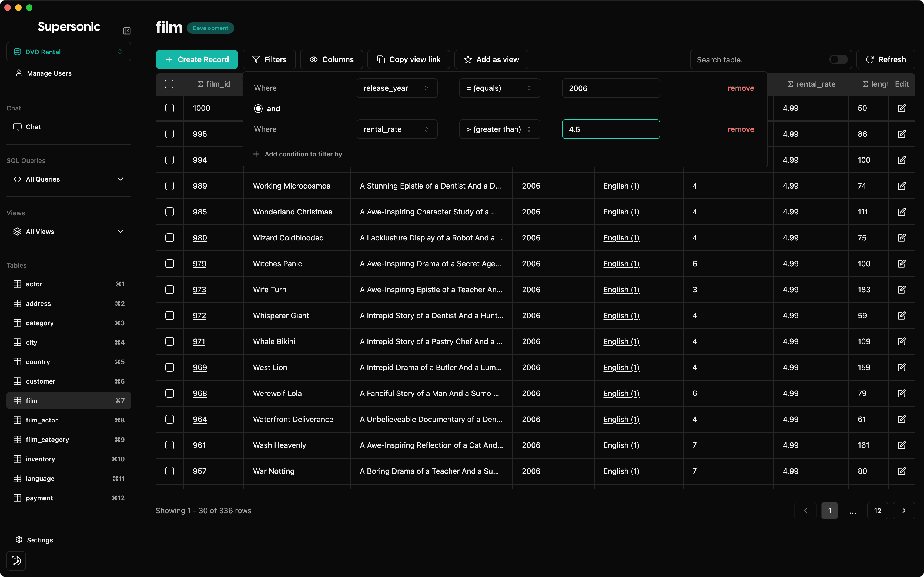924x577 pixels.
Task: Click the 2006 filter value field
Action: pyautogui.click(x=611, y=88)
